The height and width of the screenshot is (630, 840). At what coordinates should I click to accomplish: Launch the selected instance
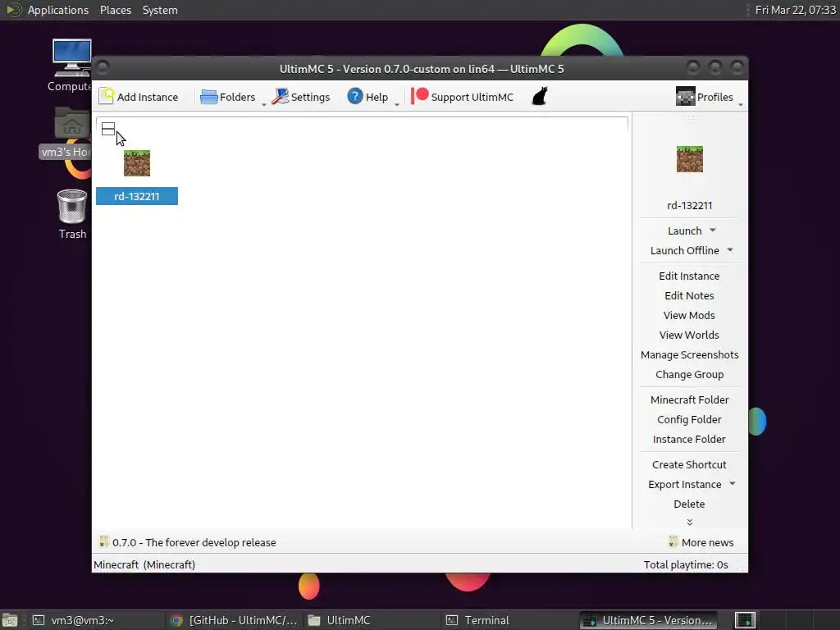[684, 231]
